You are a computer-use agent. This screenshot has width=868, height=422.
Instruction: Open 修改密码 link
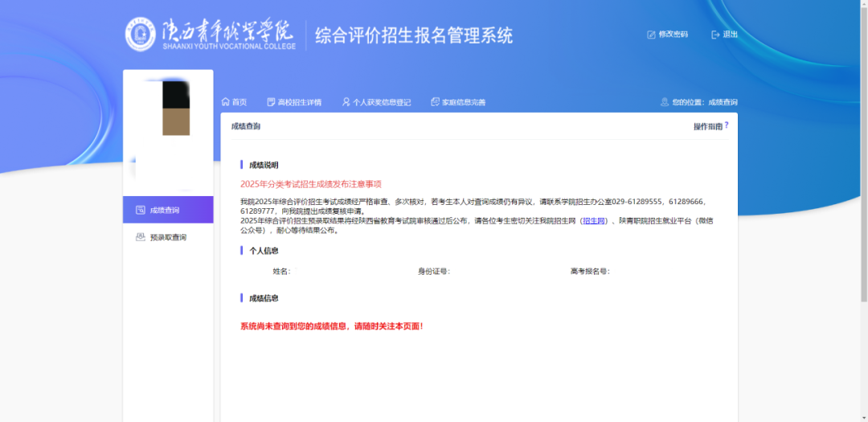(x=674, y=35)
